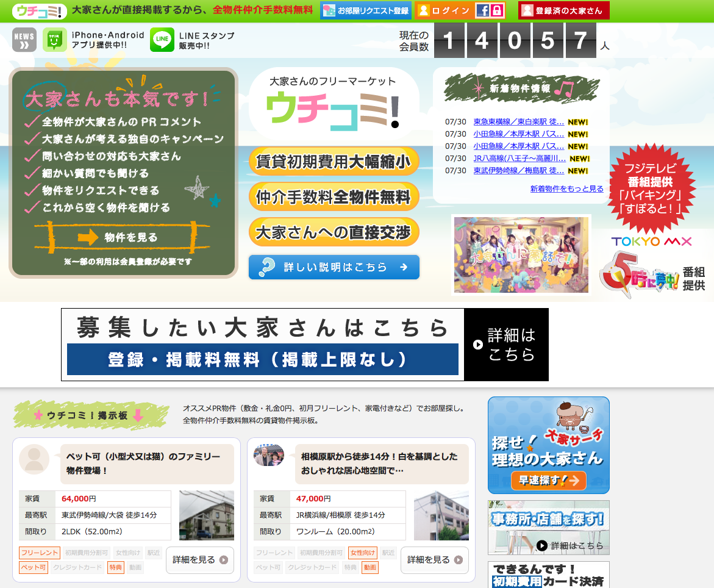Click 仲介手数料全物件無料 orange banner
Viewport: 714px width, 588px height.
tap(334, 197)
